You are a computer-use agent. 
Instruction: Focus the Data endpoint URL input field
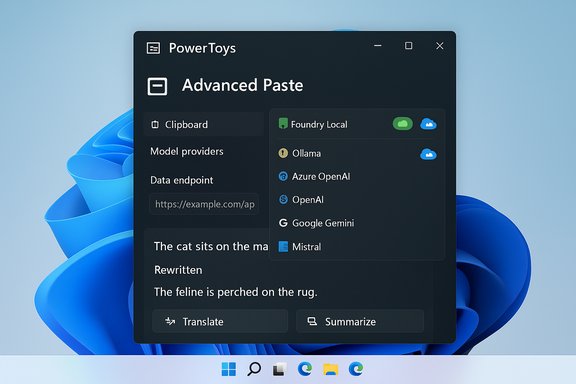204,204
